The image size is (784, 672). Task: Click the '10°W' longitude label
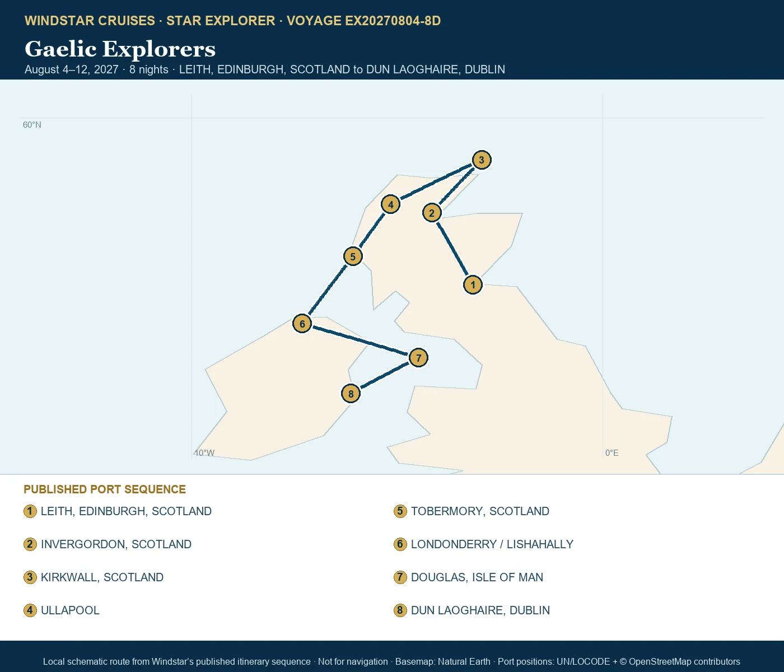[204, 453]
